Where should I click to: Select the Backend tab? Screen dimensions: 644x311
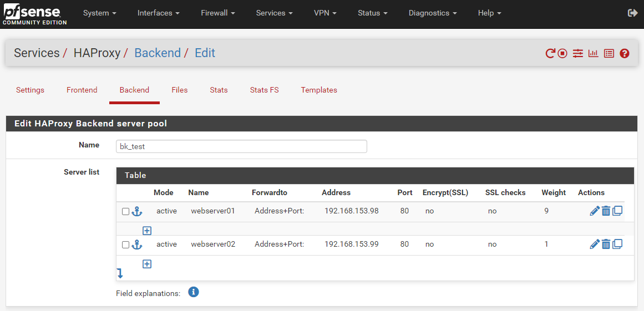tap(134, 90)
